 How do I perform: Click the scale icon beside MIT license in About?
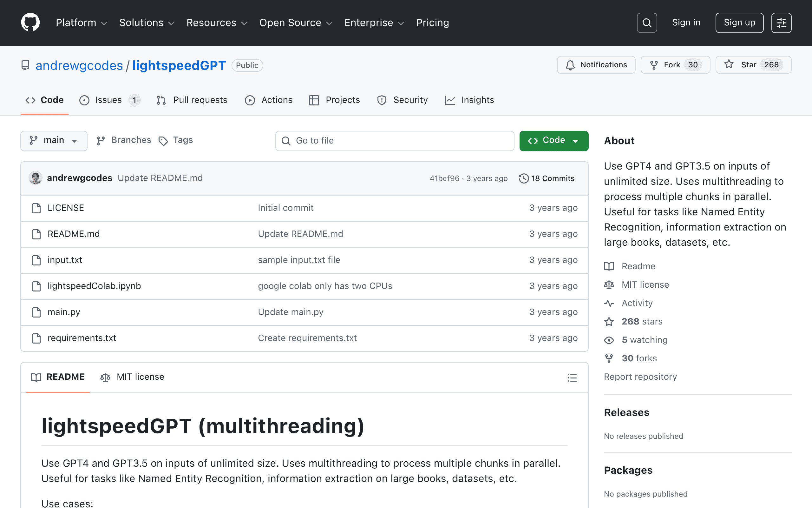click(x=609, y=285)
